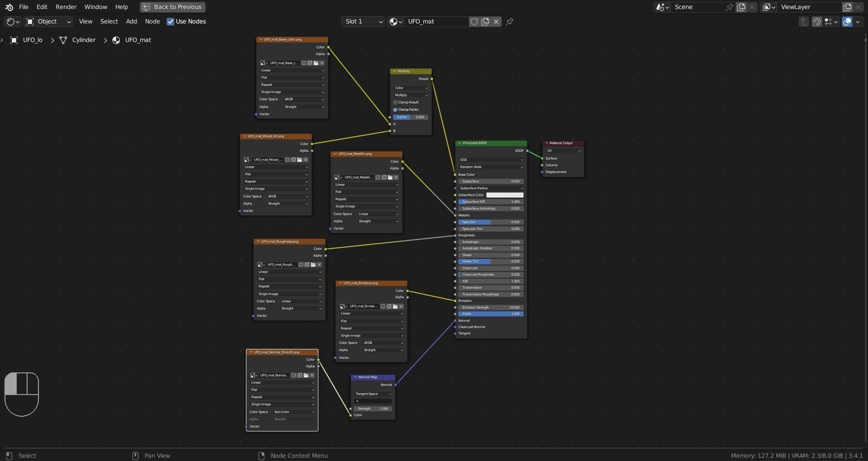
Task: Open image folder in UFO_mat_Normal_DirectX node
Action: tap(306, 376)
